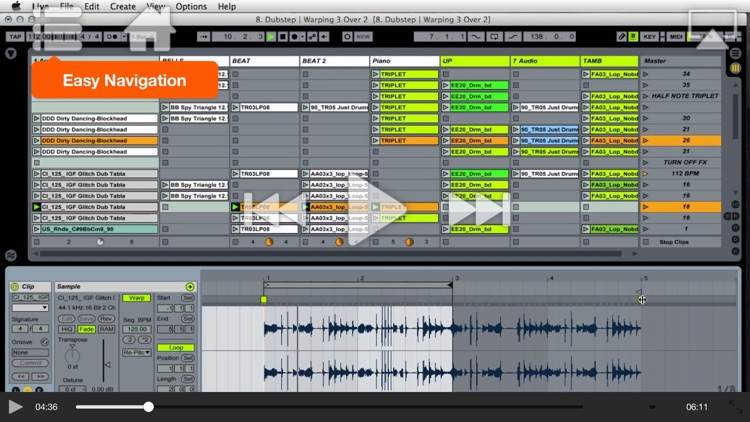Open the Create menu
Screen dimensions: 750x422
(123, 7)
